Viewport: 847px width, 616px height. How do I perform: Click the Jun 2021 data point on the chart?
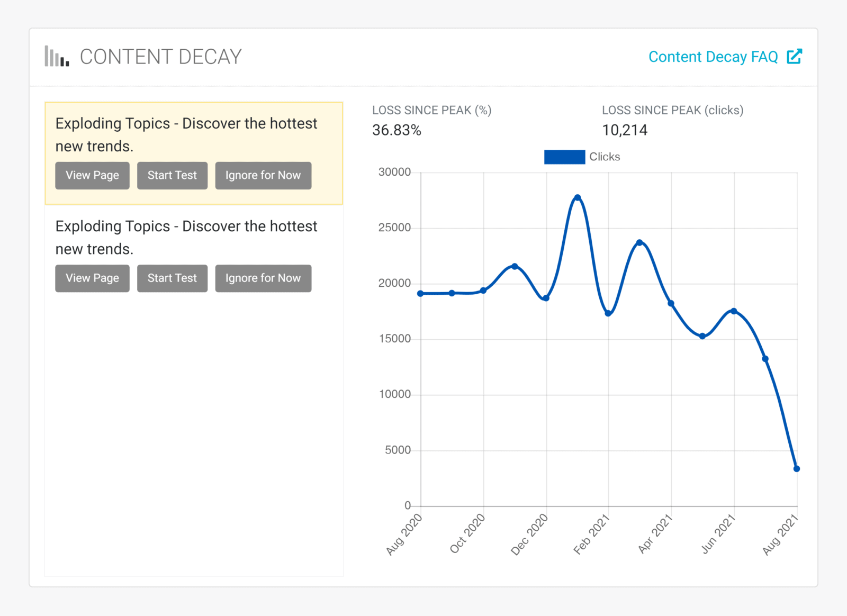point(733,311)
